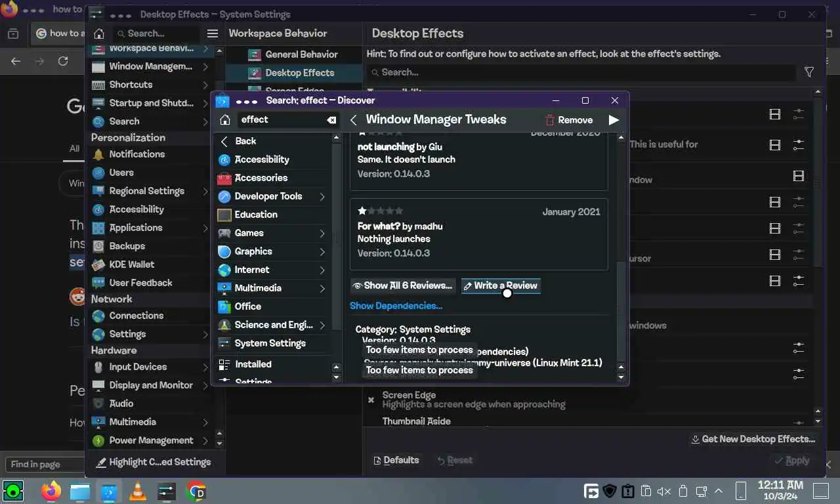The width and height of the screenshot is (840, 504).
Task: Toggle Screen Edge effect checkbox
Action: [371, 400]
